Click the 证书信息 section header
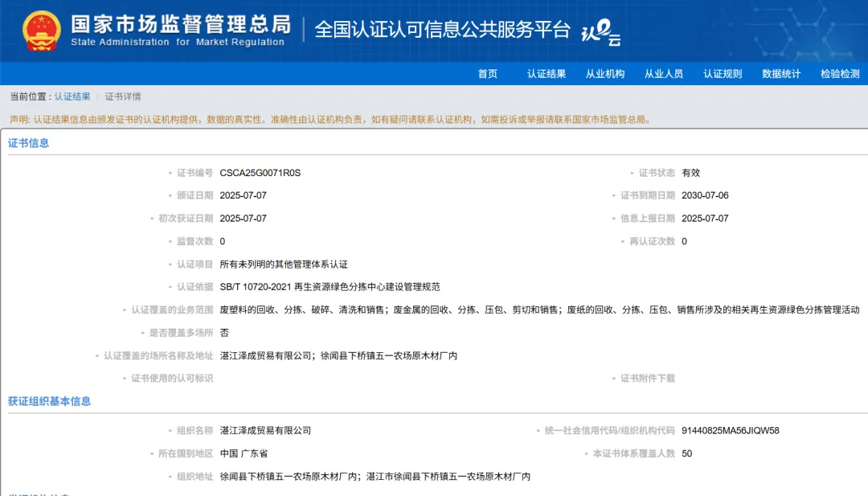Viewport: 868px width, 496px height. pos(29,143)
